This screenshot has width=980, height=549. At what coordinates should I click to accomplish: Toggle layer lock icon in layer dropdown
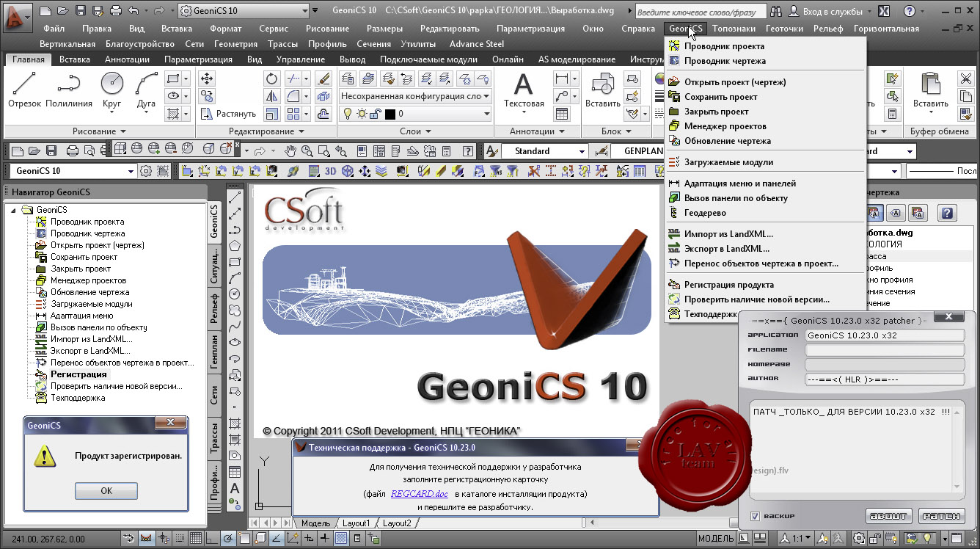click(x=375, y=114)
